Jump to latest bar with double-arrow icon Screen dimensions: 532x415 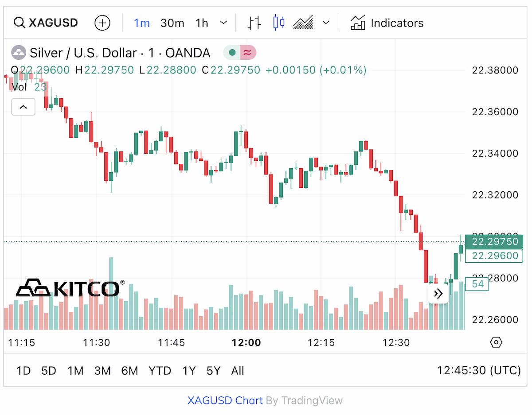(438, 294)
